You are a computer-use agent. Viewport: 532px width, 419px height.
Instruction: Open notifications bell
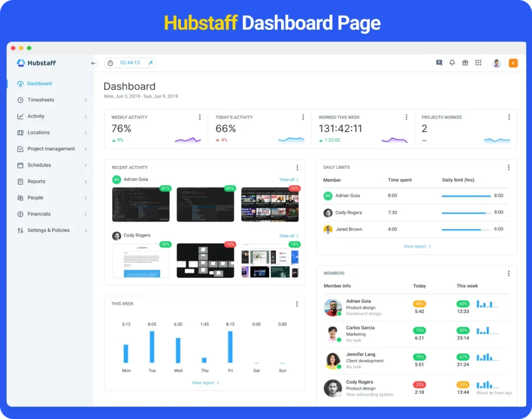pyautogui.click(x=452, y=63)
